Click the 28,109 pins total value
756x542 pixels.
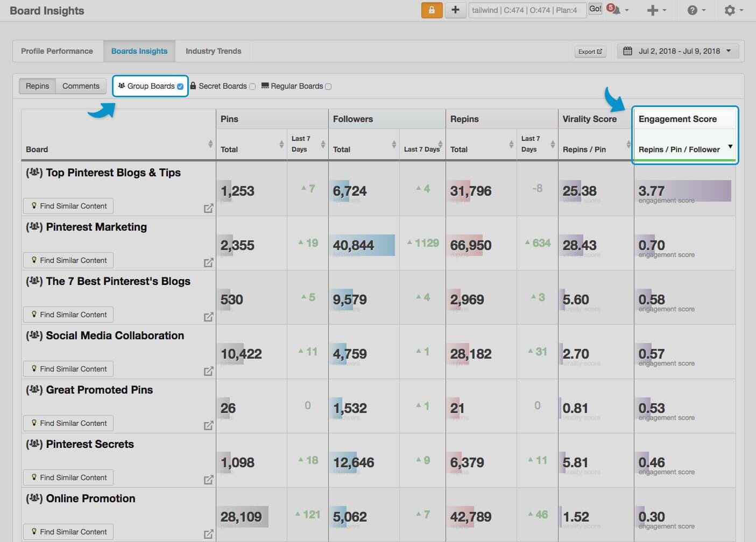pyautogui.click(x=241, y=517)
